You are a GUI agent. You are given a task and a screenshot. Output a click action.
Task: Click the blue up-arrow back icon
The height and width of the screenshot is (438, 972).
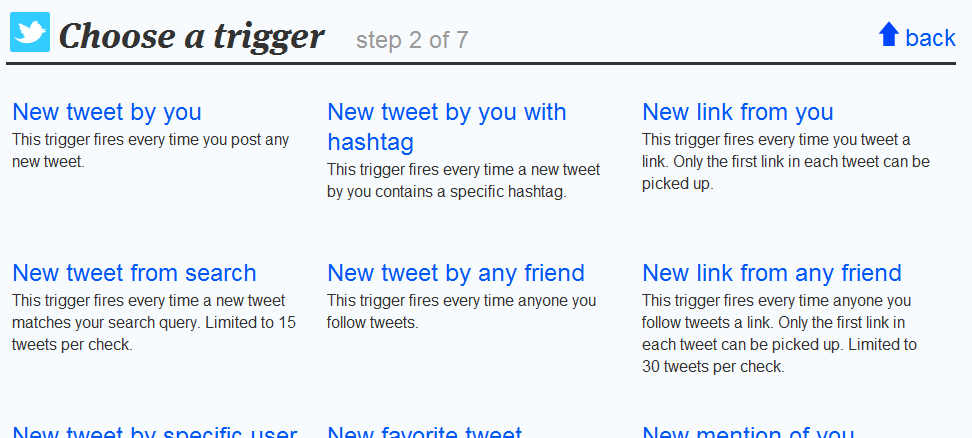(888, 34)
